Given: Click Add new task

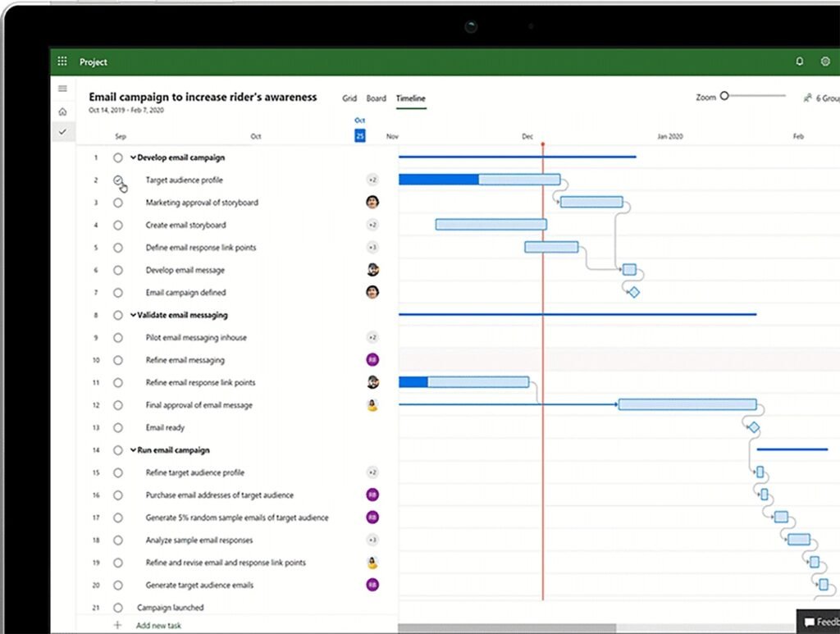Looking at the screenshot, I should point(158,626).
